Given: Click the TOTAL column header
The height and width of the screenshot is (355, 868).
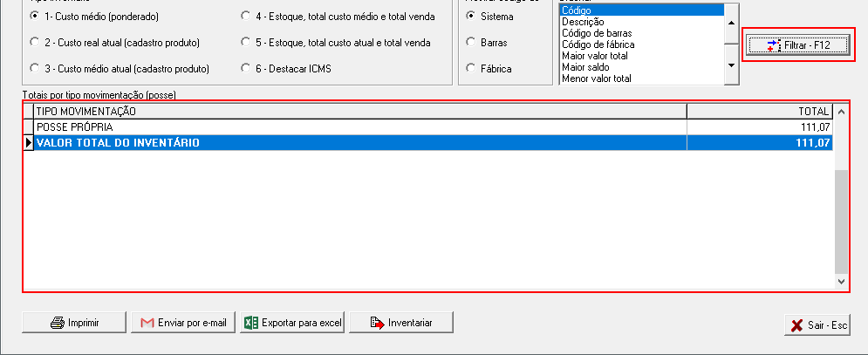Looking at the screenshot, I should 760,112.
